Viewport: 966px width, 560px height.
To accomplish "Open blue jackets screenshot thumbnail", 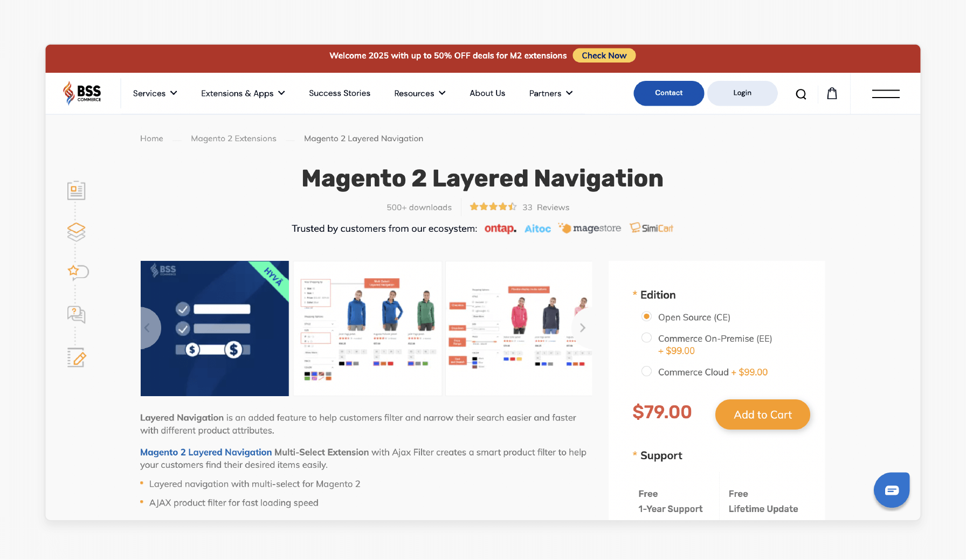I will (x=368, y=328).
